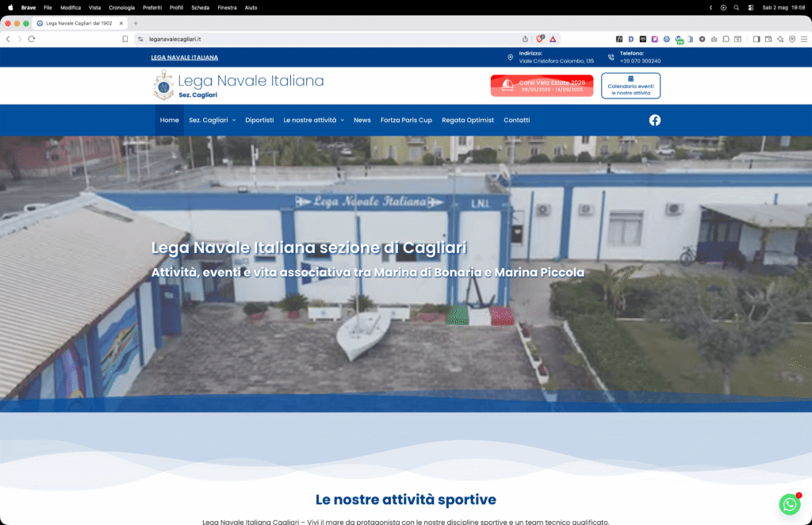Click the italic f font extension icon
Viewport: 812px width, 525px height.
coord(619,39)
